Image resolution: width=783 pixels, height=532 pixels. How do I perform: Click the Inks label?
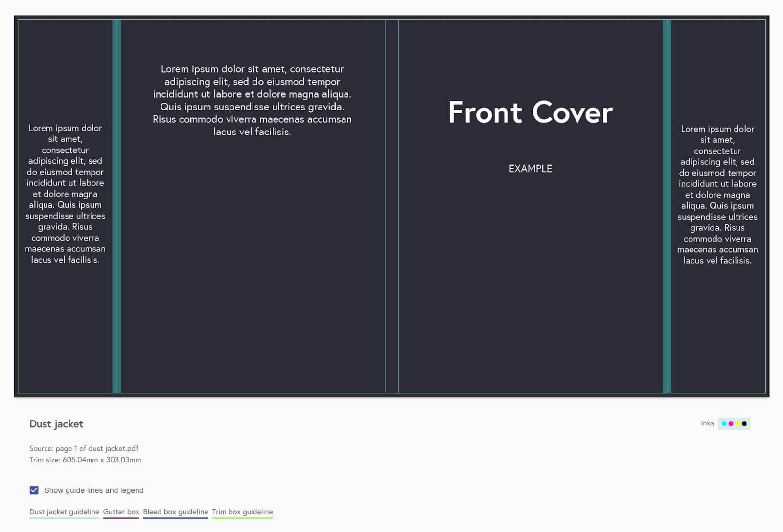coord(707,423)
